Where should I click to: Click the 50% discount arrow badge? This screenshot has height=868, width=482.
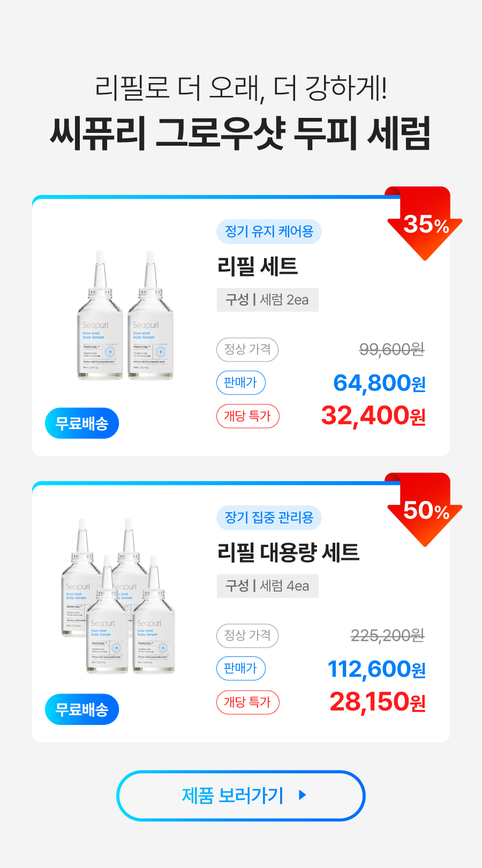pyautogui.click(x=425, y=509)
